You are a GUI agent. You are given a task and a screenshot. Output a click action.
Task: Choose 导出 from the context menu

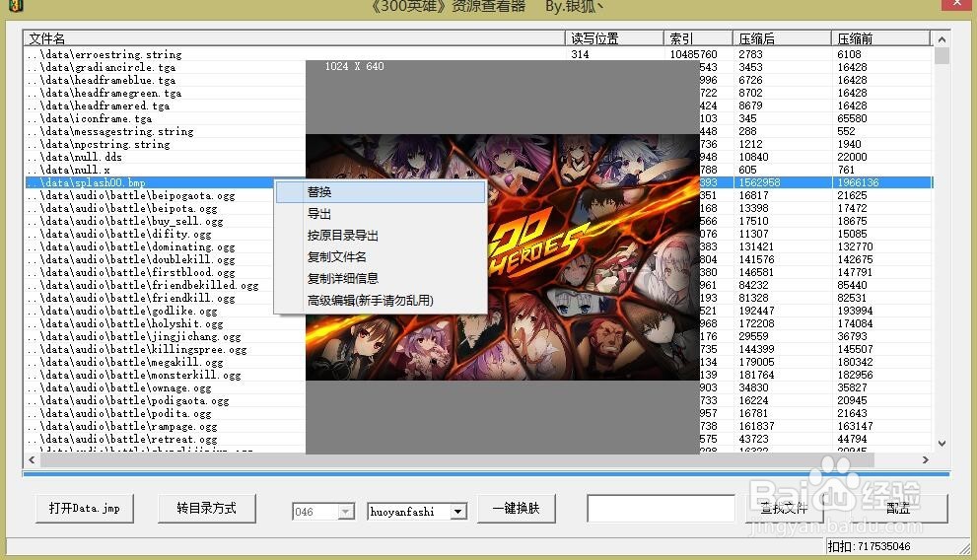pos(381,214)
